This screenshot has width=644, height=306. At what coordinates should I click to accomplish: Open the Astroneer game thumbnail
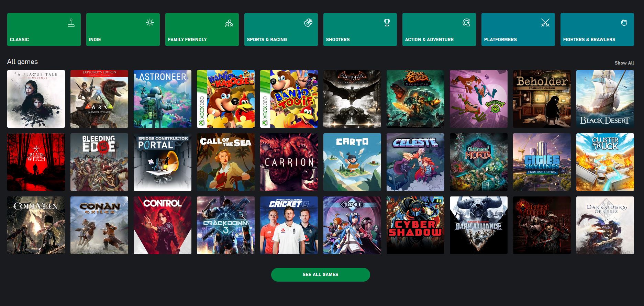coord(163,99)
